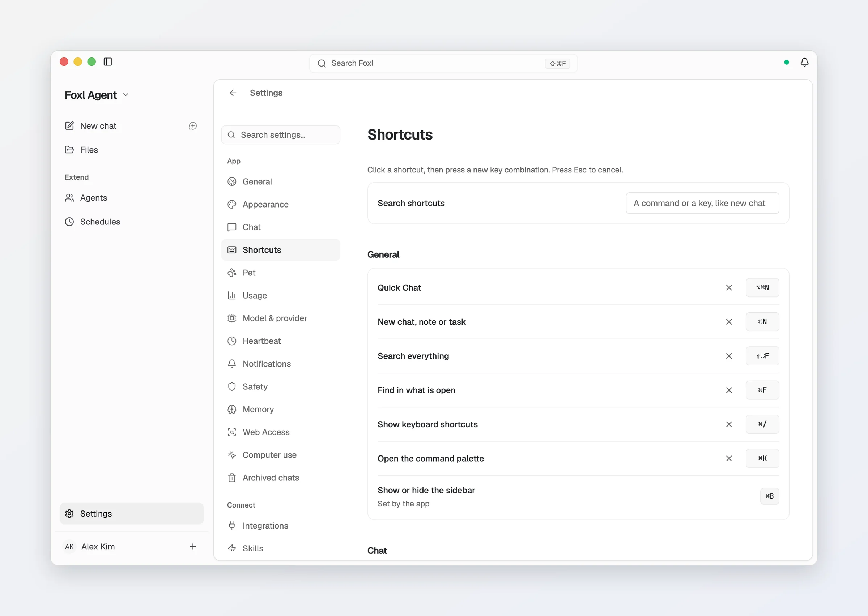Go back using the Settings arrow
The image size is (868, 616).
pyautogui.click(x=233, y=93)
